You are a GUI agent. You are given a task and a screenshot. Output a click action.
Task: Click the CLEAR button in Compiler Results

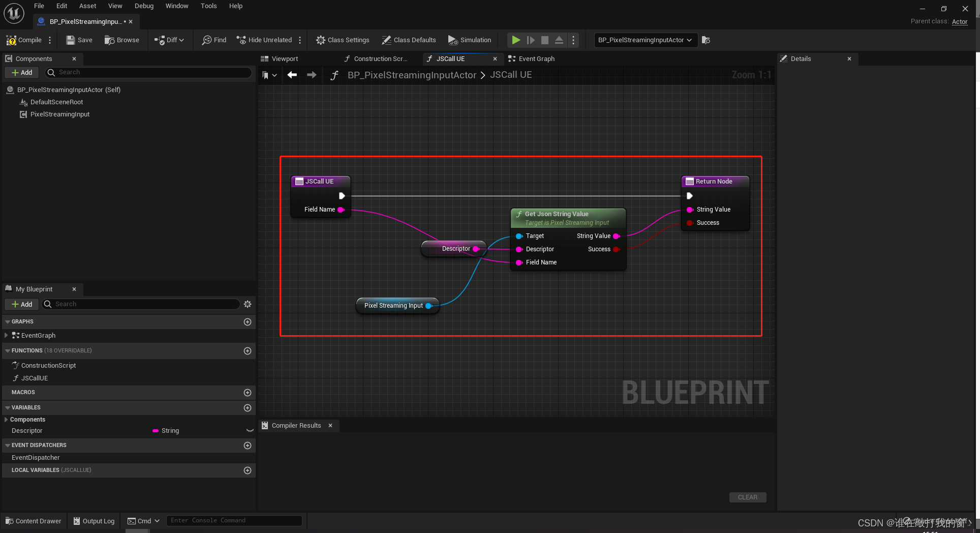click(x=747, y=497)
